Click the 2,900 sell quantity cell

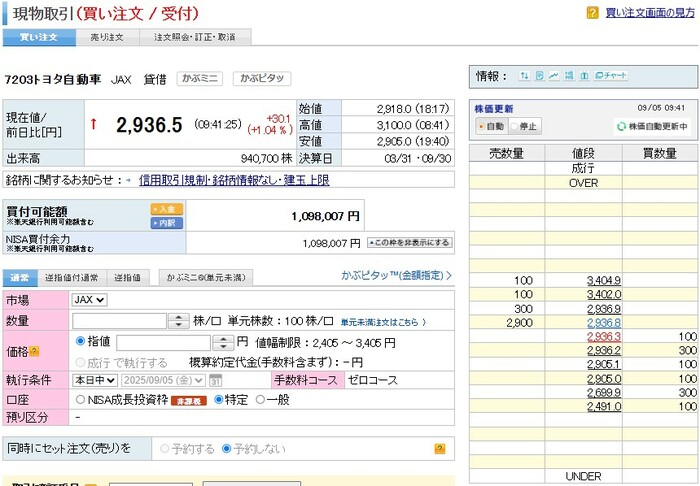coord(507,323)
